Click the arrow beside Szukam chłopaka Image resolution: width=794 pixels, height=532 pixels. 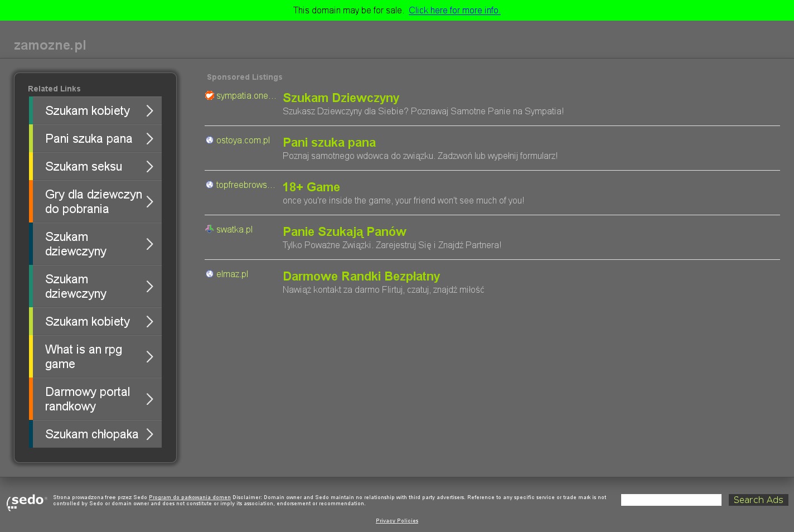tap(149, 434)
